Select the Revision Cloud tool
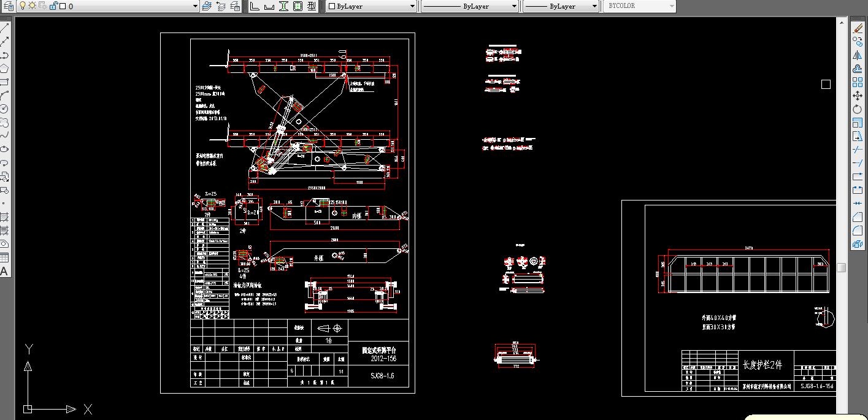 tap(4, 123)
